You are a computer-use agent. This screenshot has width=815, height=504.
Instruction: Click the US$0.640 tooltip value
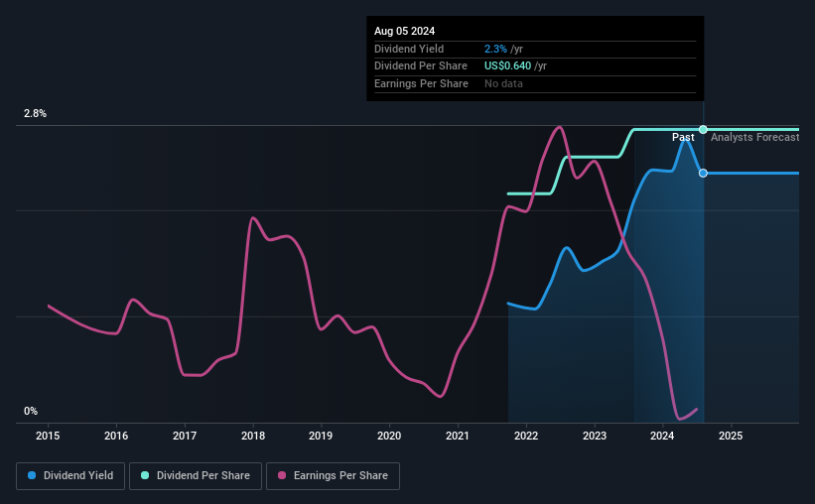click(x=508, y=66)
